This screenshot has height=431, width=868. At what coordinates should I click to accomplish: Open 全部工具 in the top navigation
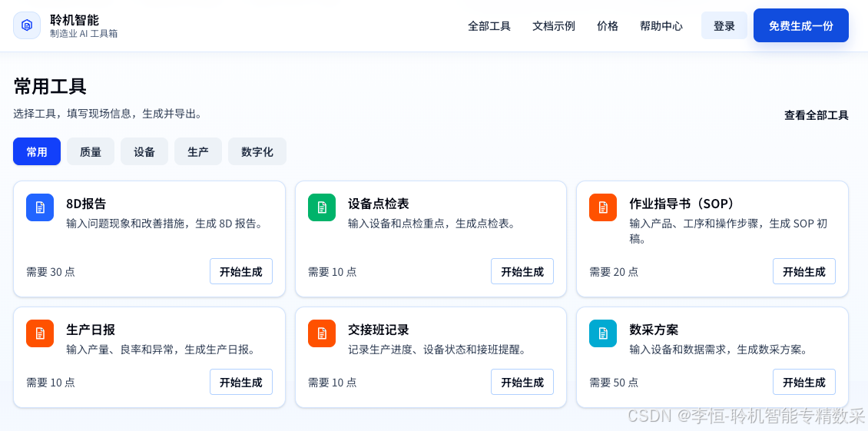pyautogui.click(x=489, y=26)
